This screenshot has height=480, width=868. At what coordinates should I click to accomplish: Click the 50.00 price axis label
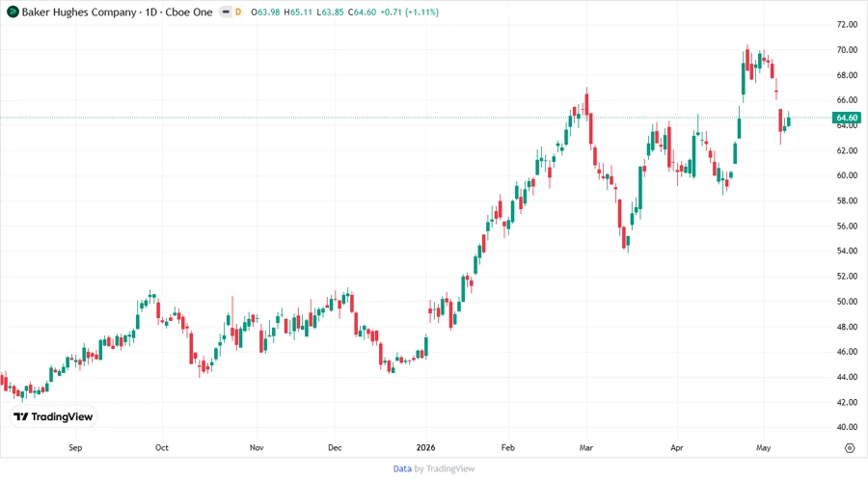click(847, 302)
